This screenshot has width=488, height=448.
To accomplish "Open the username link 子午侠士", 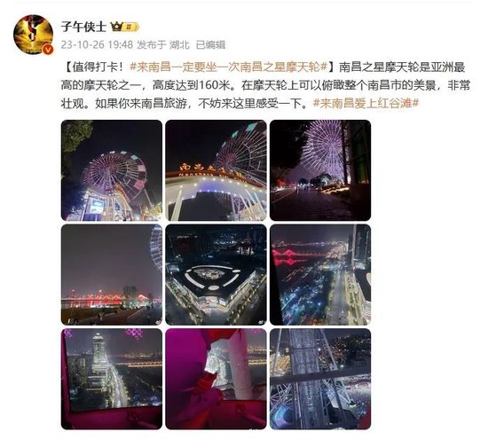I will click(83, 27).
